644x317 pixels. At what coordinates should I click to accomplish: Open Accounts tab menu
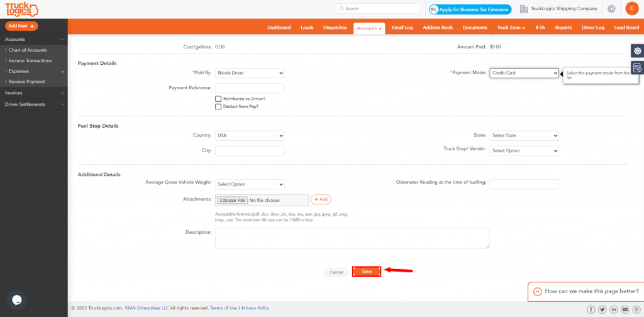click(x=369, y=28)
